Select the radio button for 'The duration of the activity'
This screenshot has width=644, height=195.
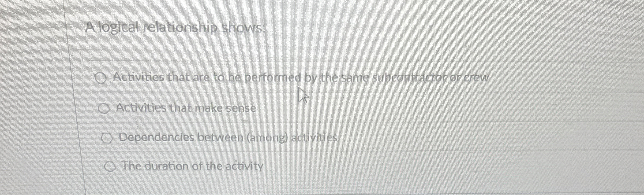[110, 166]
